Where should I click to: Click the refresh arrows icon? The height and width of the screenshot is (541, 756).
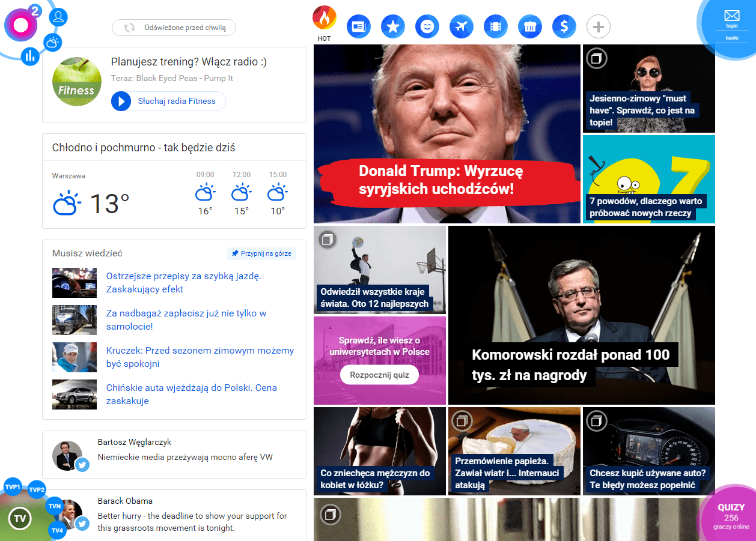point(129,28)
